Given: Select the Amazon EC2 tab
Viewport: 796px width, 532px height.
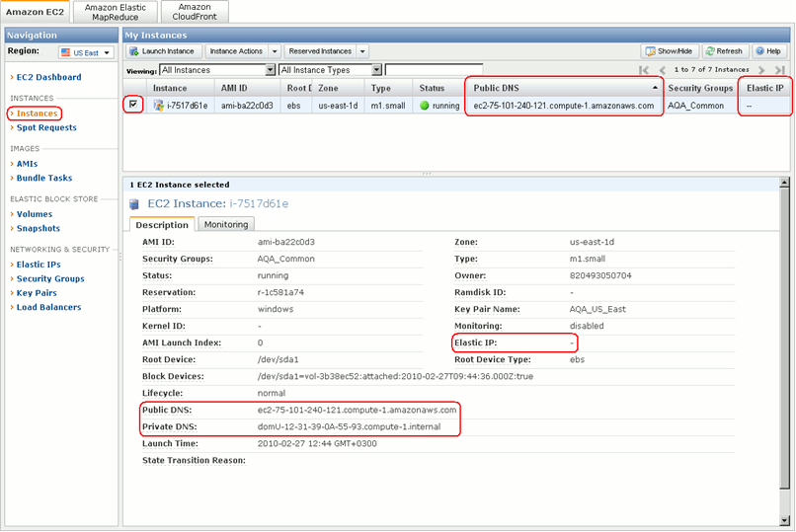Looking at the screenshot, I should [x=35, y=12].
